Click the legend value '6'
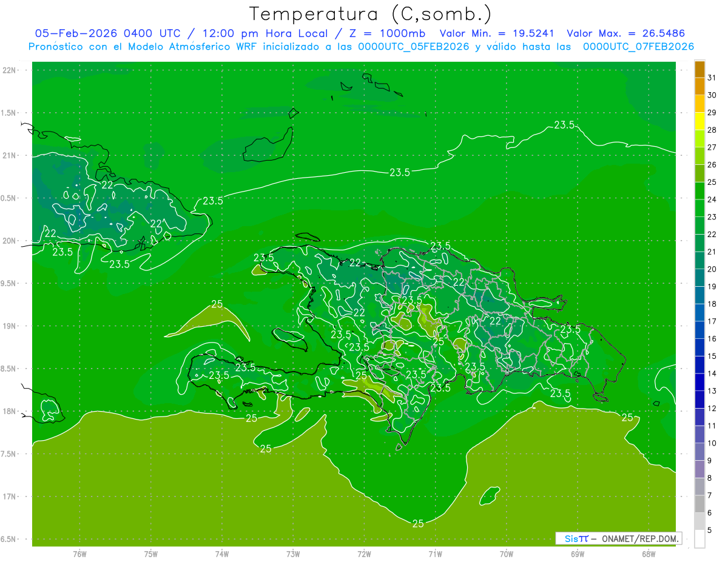This screenshot has width=728, height=562. pyautogui.click(x=709, y=512)
